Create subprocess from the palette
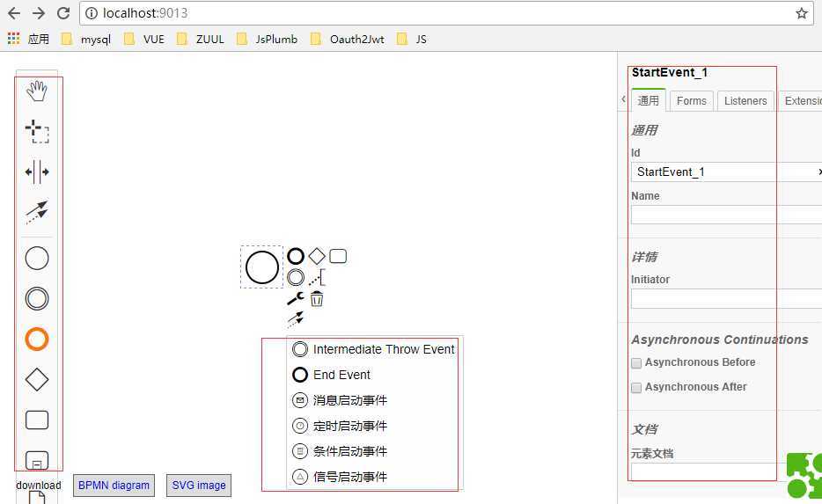Image resolution: width=822 pixels, height=504 pixels. (x=37, y=460)
